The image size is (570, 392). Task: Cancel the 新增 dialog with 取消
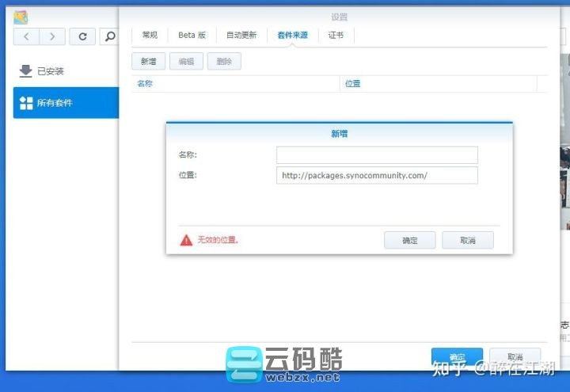[x=467, y=240]
